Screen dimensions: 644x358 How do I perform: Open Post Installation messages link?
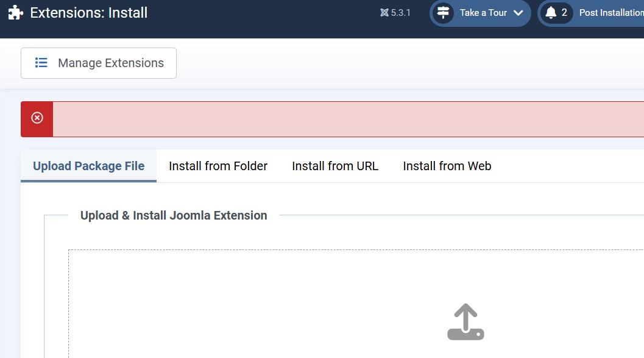[612, 13]
